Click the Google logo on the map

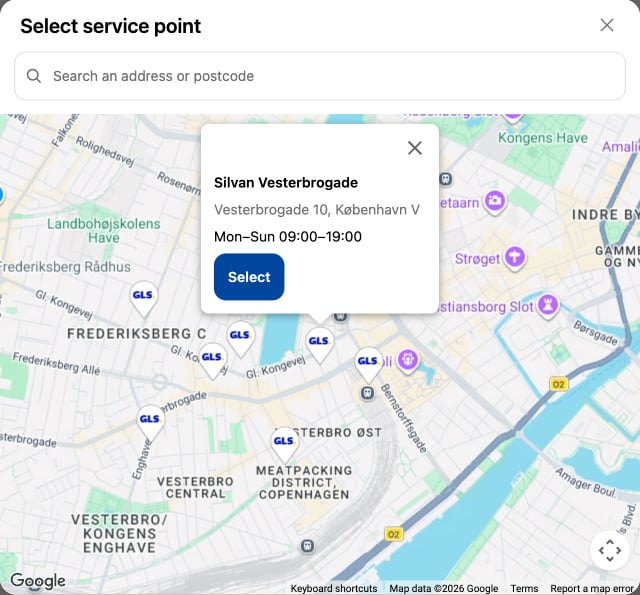coord(38,580)
